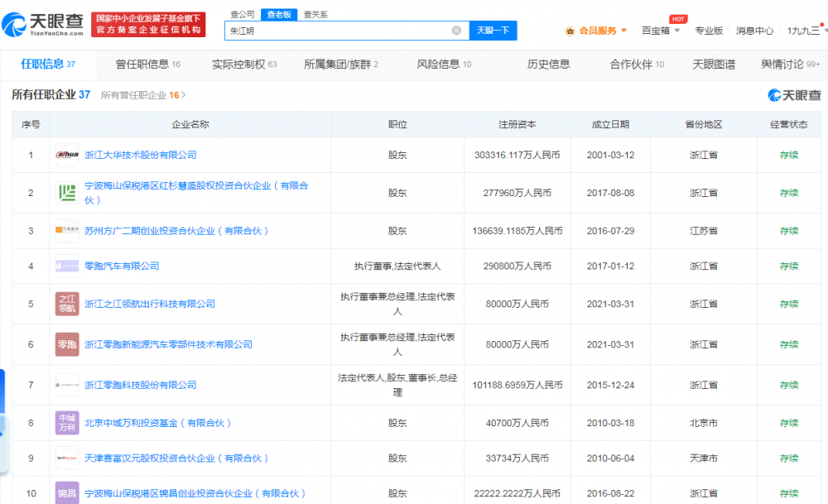Screen dimensions: 828x504
Task: Open the 会员服务 dropdown menu
Action: pos(596,31)
